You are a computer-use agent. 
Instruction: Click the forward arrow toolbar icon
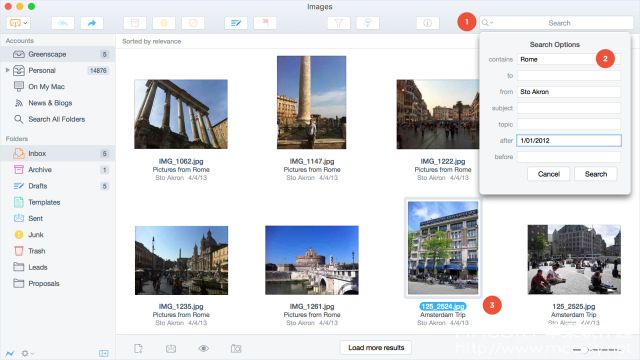(92, 23)
